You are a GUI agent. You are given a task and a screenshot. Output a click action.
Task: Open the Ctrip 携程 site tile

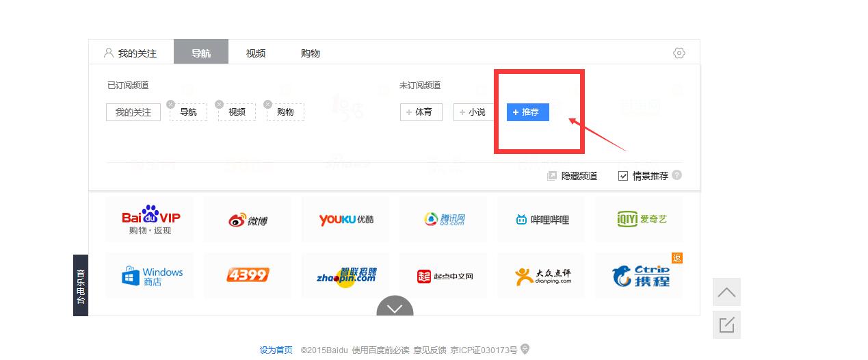coord(639,276)
